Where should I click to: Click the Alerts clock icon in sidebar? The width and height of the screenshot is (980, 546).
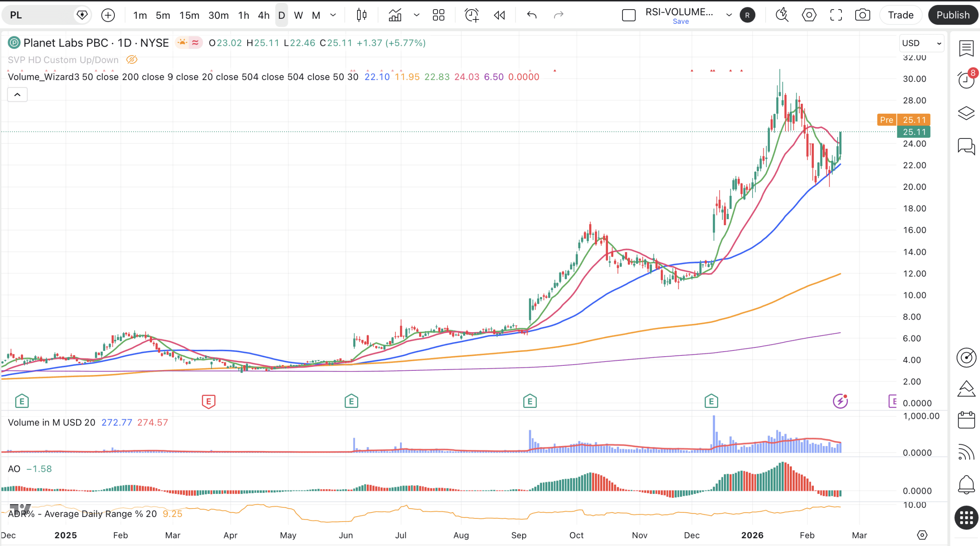(x=966, y=80)
